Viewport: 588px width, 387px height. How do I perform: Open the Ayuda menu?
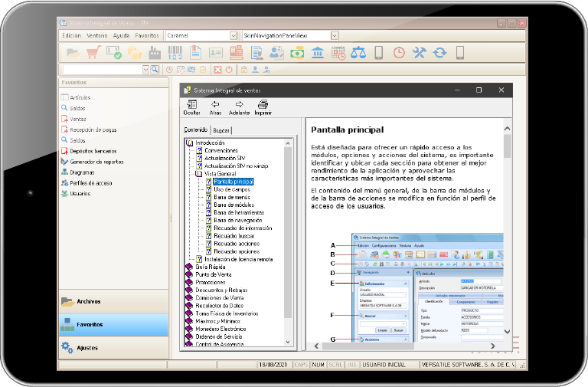(x=121, y=36)
